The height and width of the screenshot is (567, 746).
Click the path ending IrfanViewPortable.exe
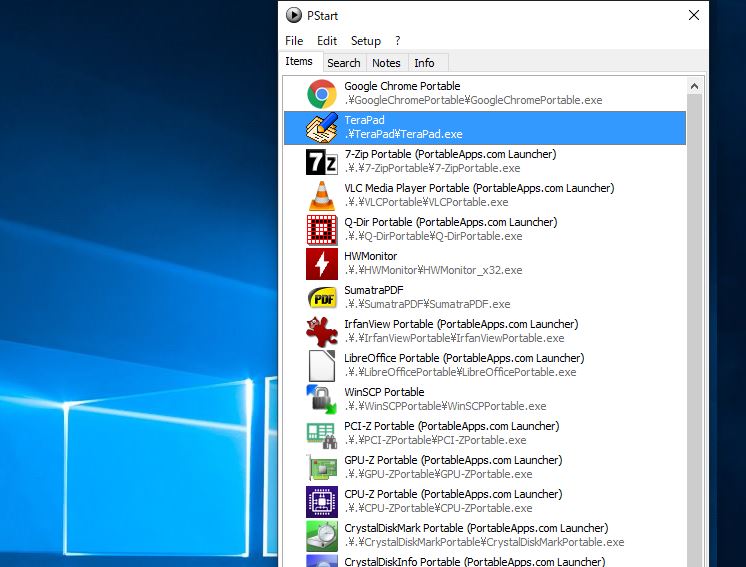coord(454,338)
